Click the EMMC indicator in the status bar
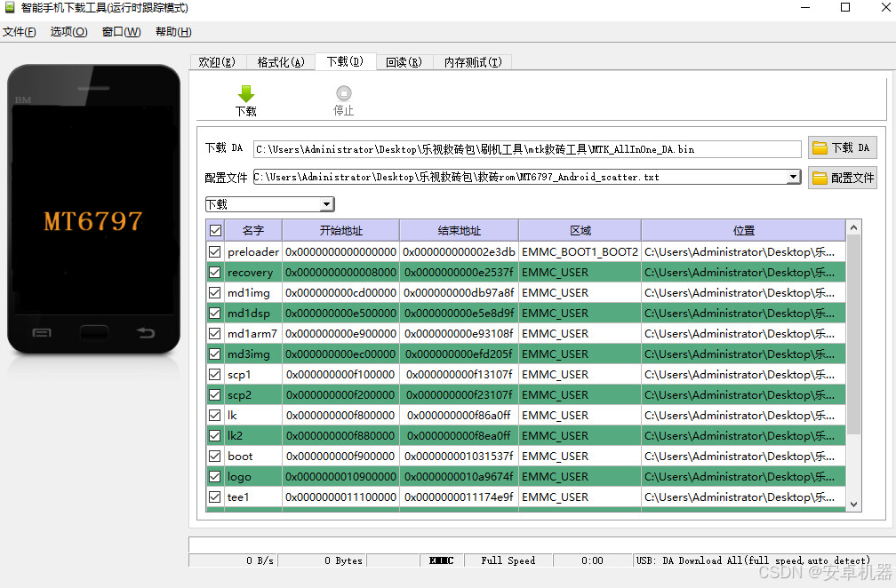The image size is (896, 588). [x=442, y=560]
